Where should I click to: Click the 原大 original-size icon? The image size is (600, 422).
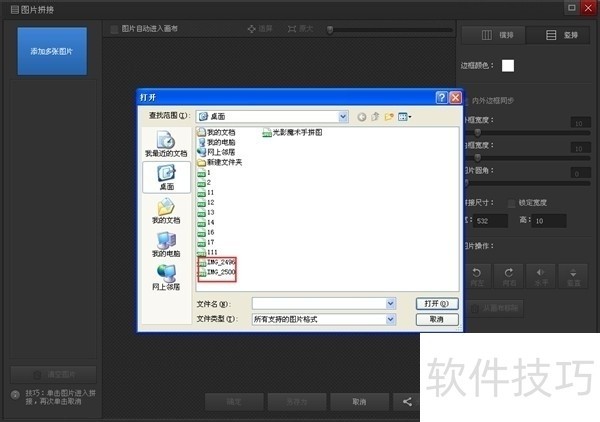tap(292, 29)
